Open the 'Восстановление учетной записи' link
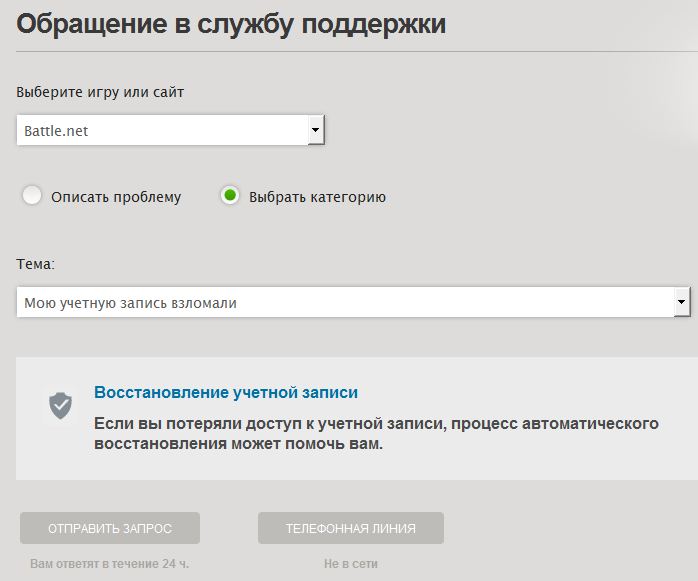 (226, 392)
